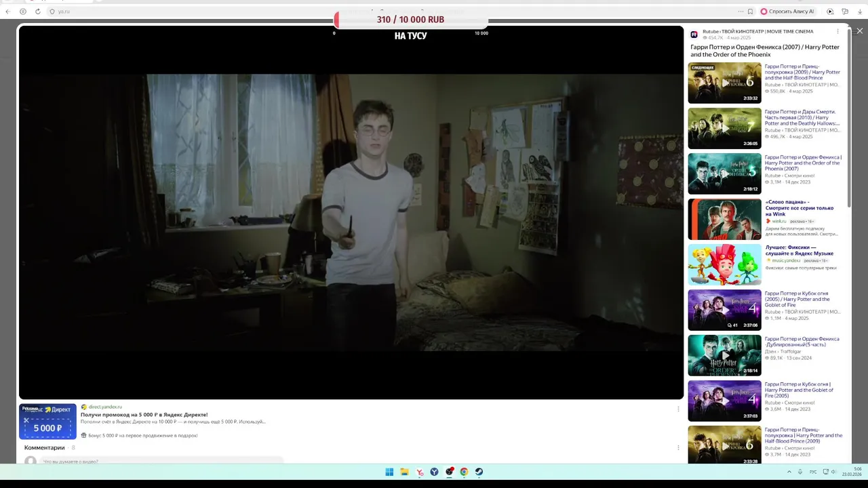868x488 pixels.
Task: Close the video viewer with X icon
Action: click(859, 31)
